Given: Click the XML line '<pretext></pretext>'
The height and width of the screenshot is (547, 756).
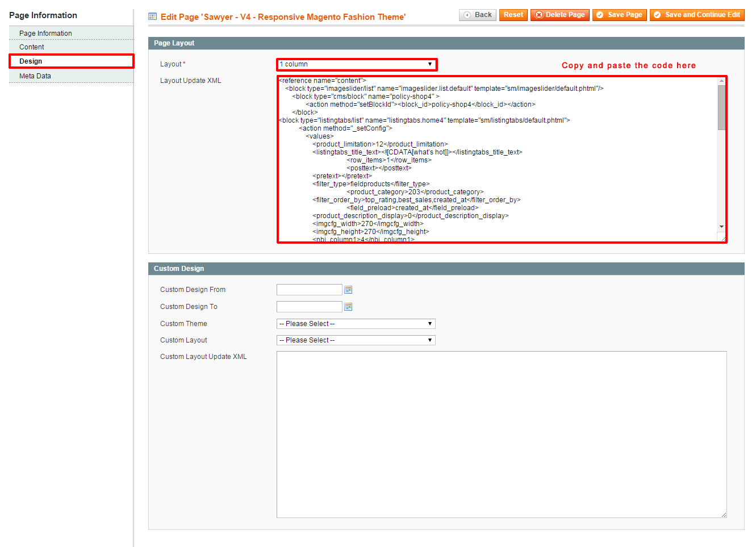Looking at the screenshot, I should [342, 176].
